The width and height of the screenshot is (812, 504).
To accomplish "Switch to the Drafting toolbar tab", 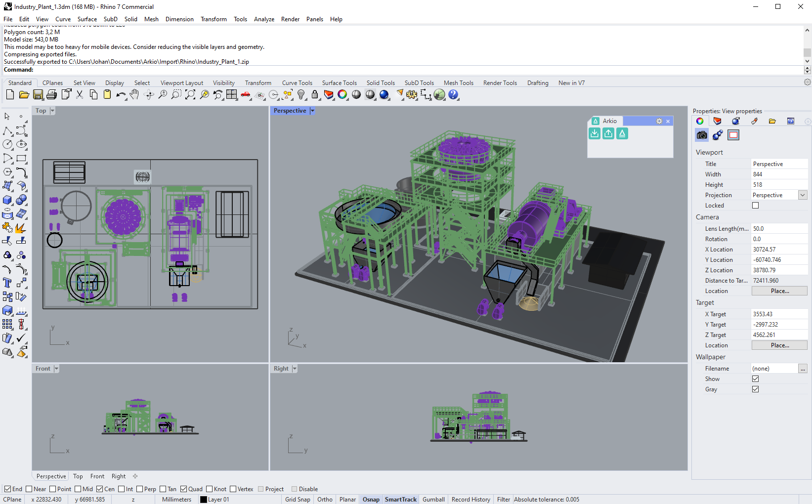I will [538, 83].
